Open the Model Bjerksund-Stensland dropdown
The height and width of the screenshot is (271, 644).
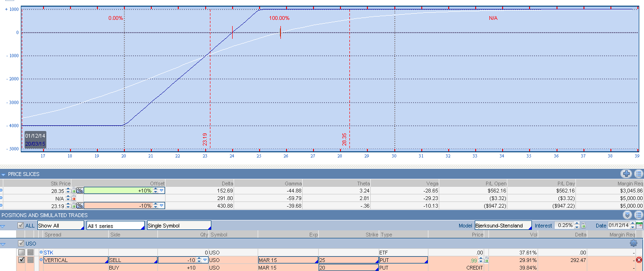pyautogui.click(x=503, y=226)
